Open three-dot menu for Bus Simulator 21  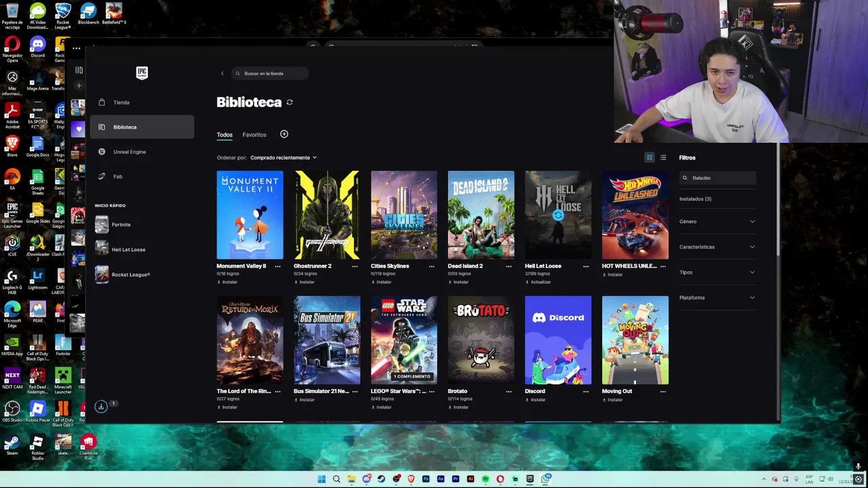tap(355, 391)
